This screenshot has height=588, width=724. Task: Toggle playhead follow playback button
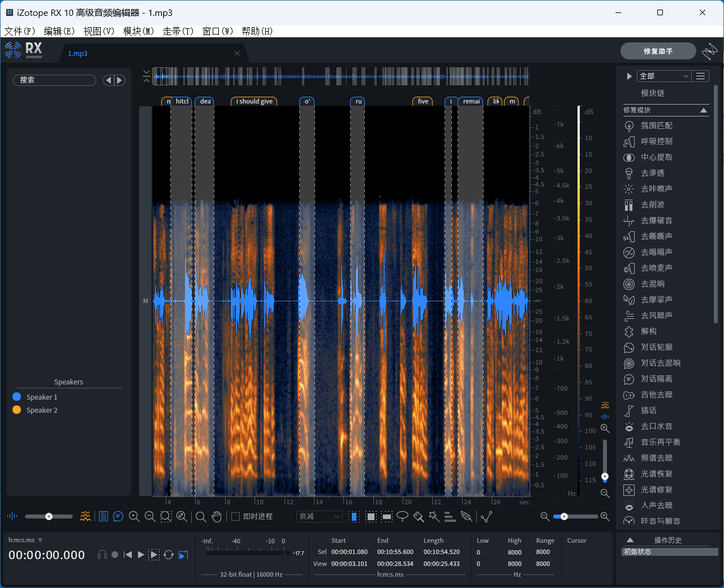[x=183, y=555]
